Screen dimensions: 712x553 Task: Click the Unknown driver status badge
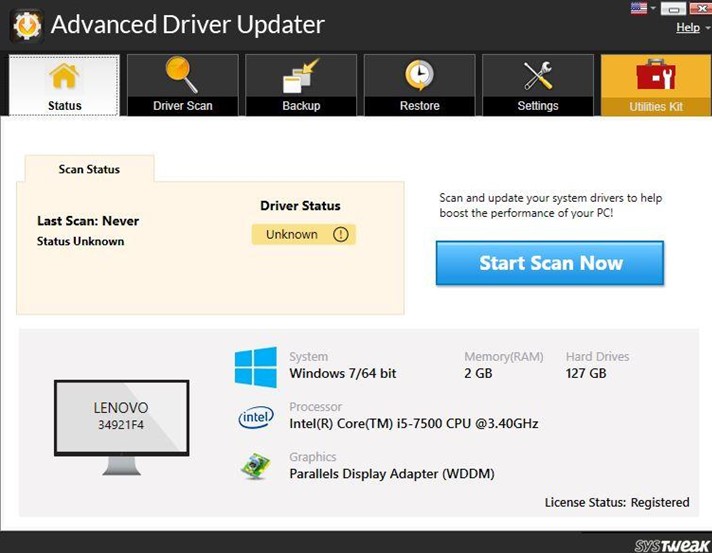(x=304, y=234)
